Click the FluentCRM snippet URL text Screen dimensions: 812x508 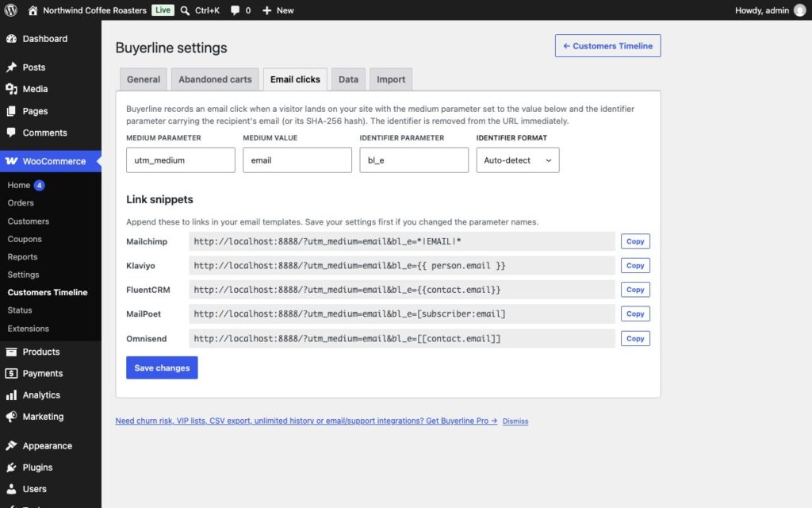point(347,290)
